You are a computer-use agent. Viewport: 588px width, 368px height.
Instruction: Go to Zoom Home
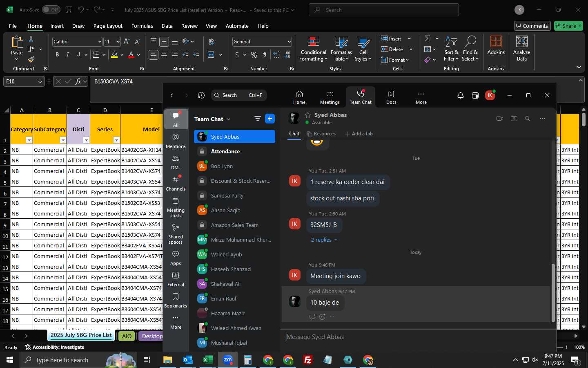coord(299,97)
